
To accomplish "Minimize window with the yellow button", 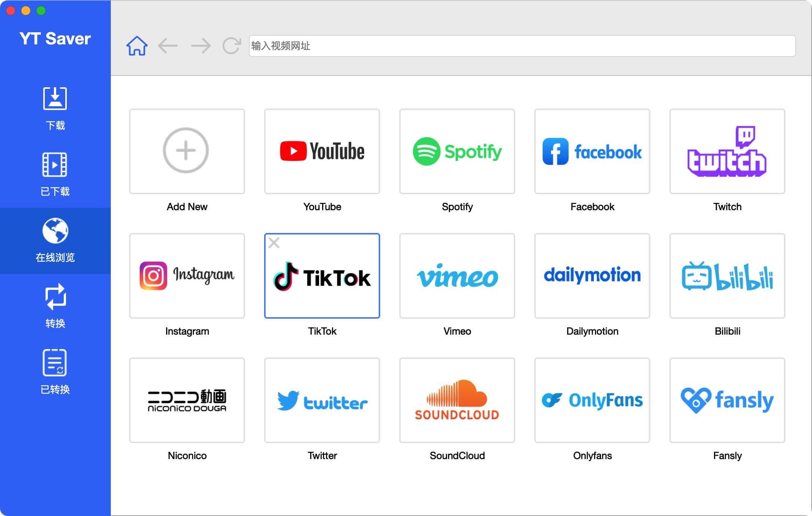I will [26, 11].
